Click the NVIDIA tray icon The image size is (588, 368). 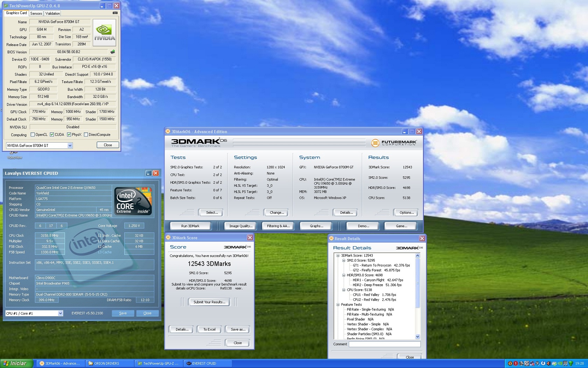pyautogui.click(x=560, y=363)
